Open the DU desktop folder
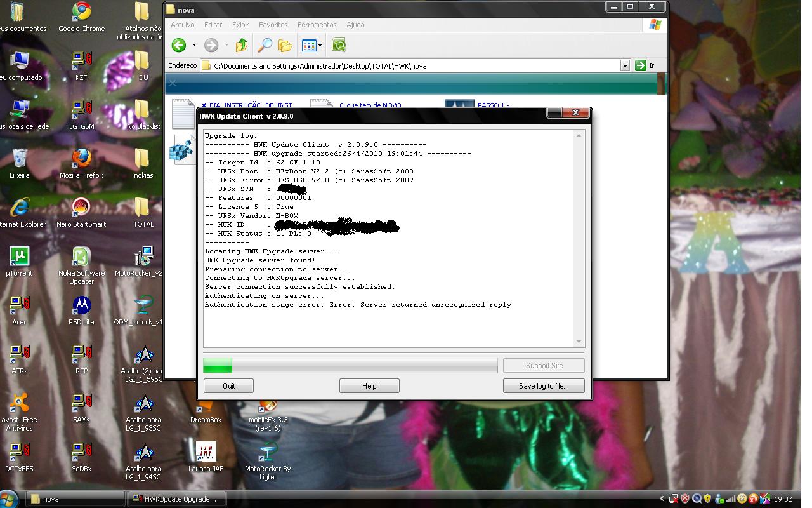 pos(143,65)
